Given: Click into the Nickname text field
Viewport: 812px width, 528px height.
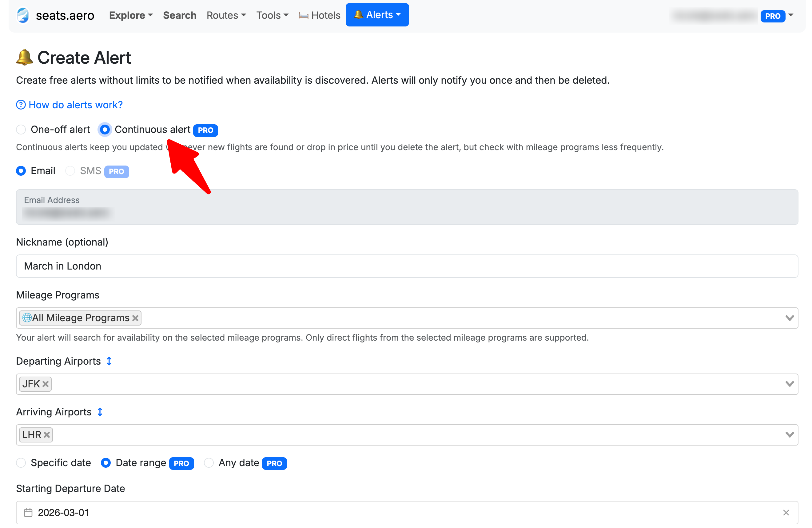Looking at the screenshot, I should tap(407, 266).
